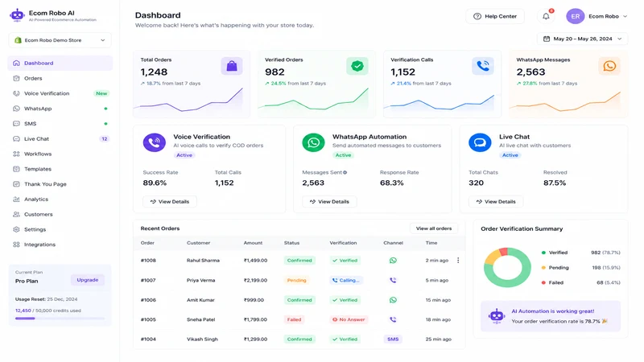
Task: Click phone channel icon for order #1007
Action: click(393, 280)
